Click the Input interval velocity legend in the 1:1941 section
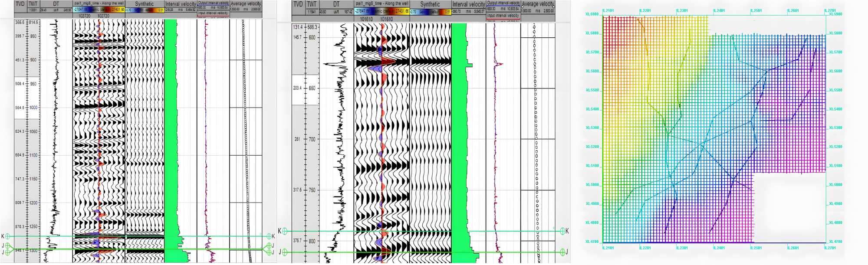The width and height of the screenshot is (868, 265). click(x=503, y=15)
